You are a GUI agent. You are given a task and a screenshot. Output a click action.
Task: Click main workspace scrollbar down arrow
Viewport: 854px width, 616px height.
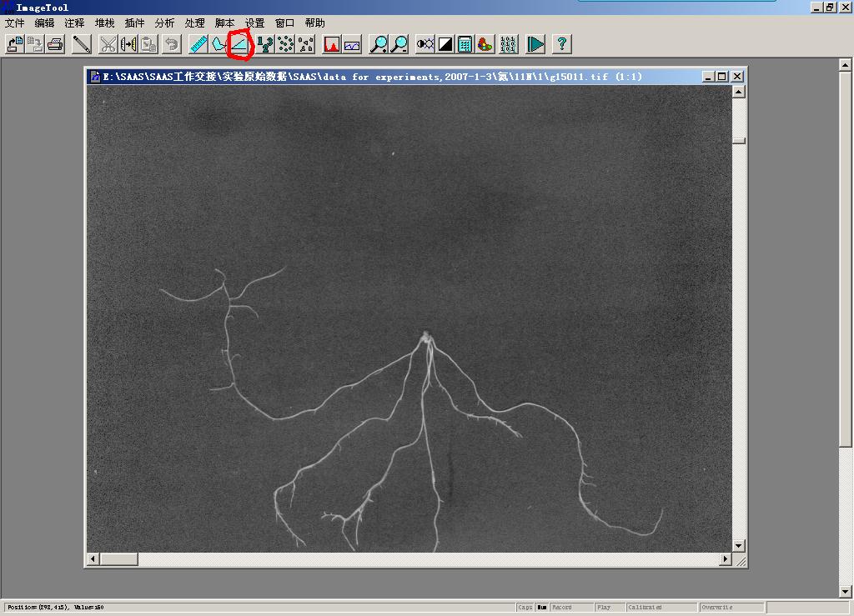(846, 591)
